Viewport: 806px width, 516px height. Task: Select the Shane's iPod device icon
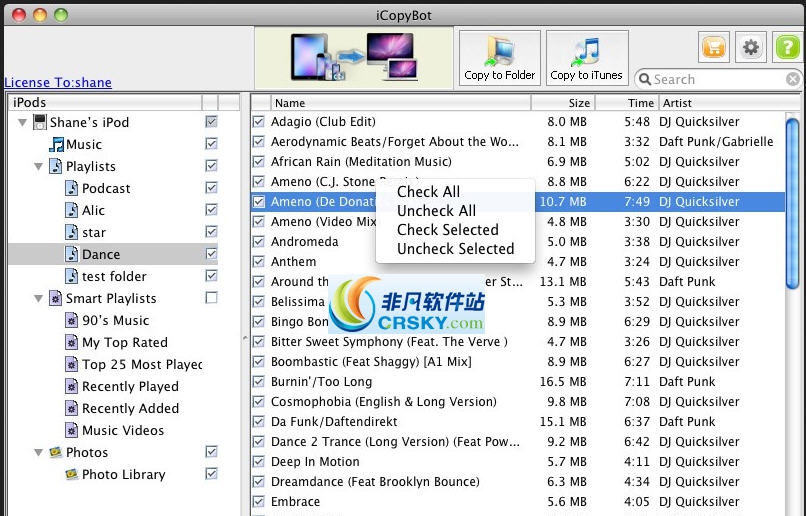tap(40, 122)
